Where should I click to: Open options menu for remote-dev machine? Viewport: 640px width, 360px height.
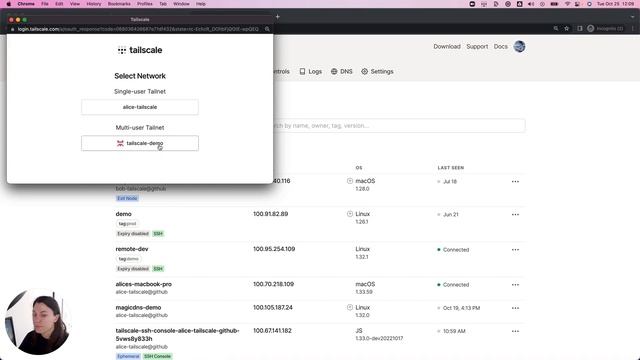pyautogui.click(x=515, y=250)
